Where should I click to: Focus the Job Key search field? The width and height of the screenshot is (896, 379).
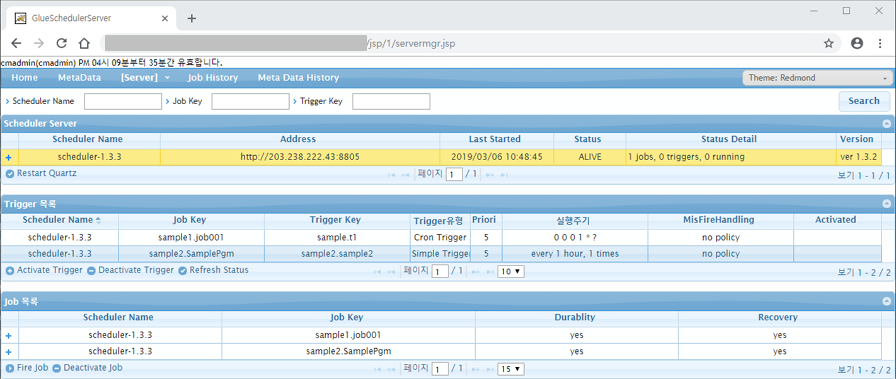250,102
